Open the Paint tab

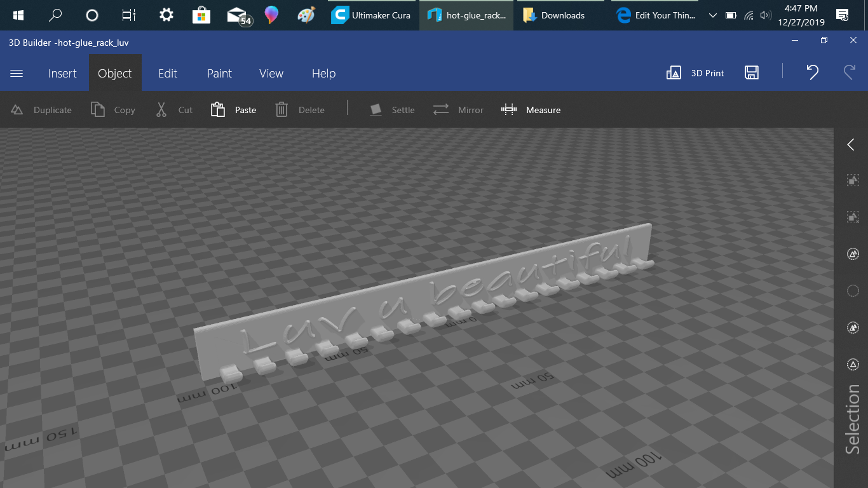pyautogui.click(x=219, y=73)
